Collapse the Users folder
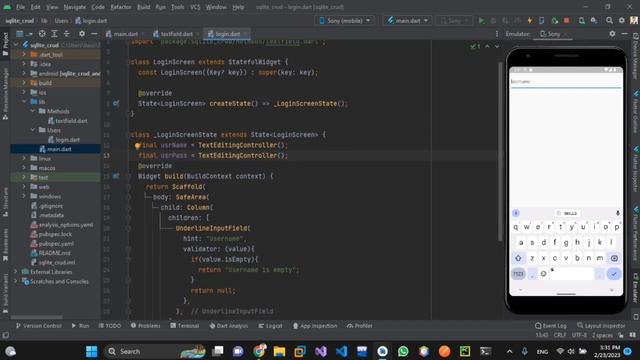Image resolution: width=640 pixels, height=360 pixels. (33, 130)
